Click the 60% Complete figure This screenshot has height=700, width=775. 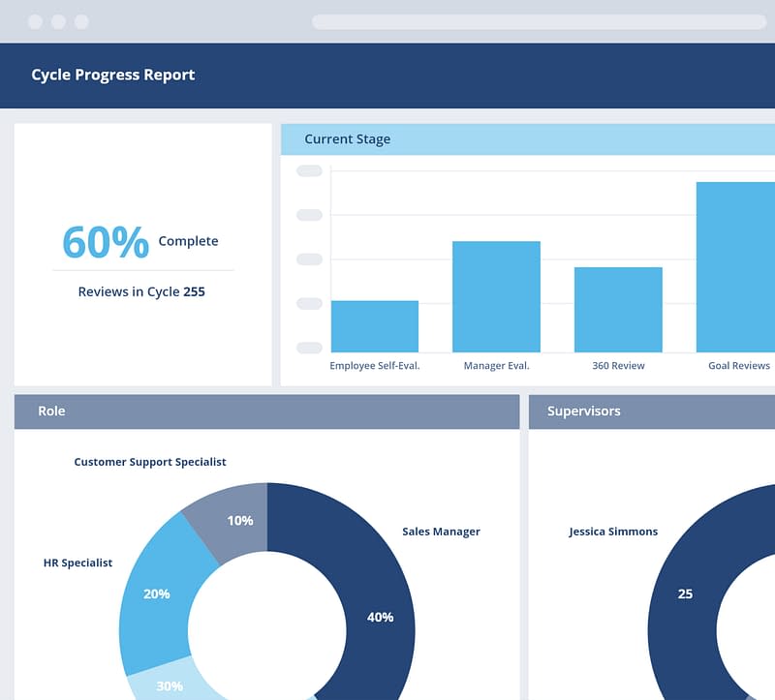coord(106,242)
